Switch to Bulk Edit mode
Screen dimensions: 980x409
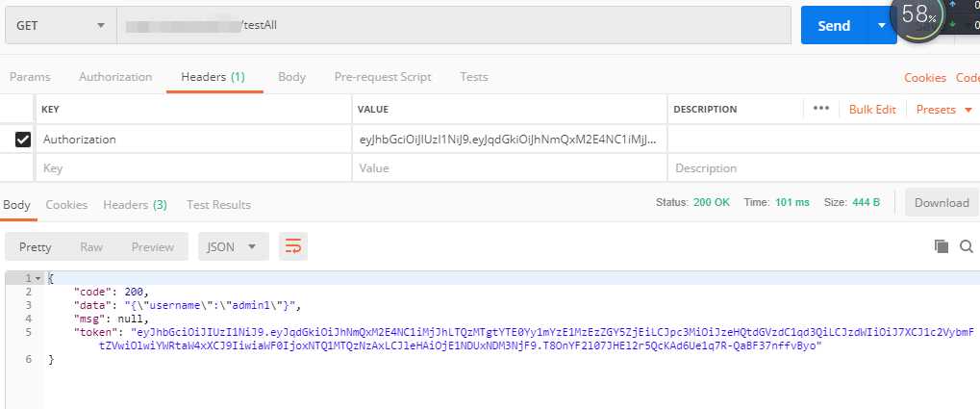[x=872, y=110]
